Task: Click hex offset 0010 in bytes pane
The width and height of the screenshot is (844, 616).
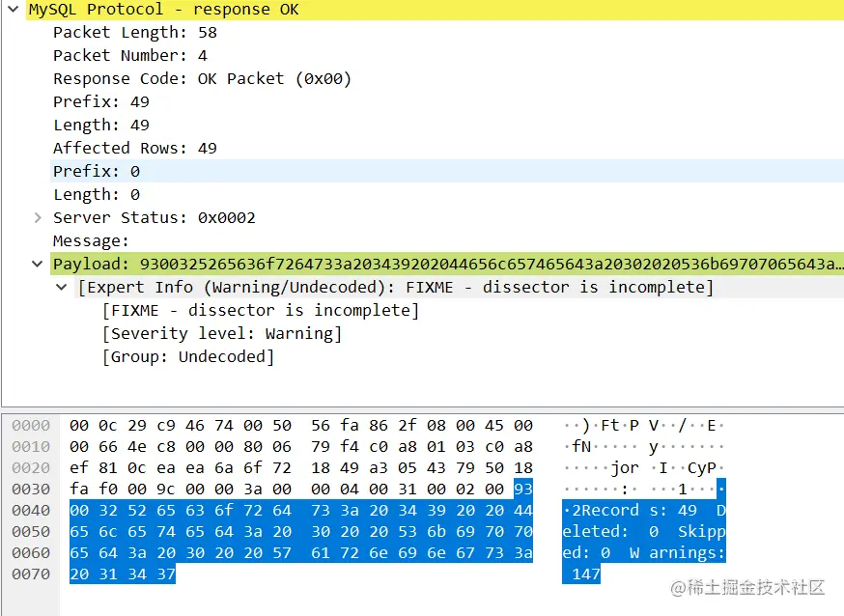Action: point(31,446)
